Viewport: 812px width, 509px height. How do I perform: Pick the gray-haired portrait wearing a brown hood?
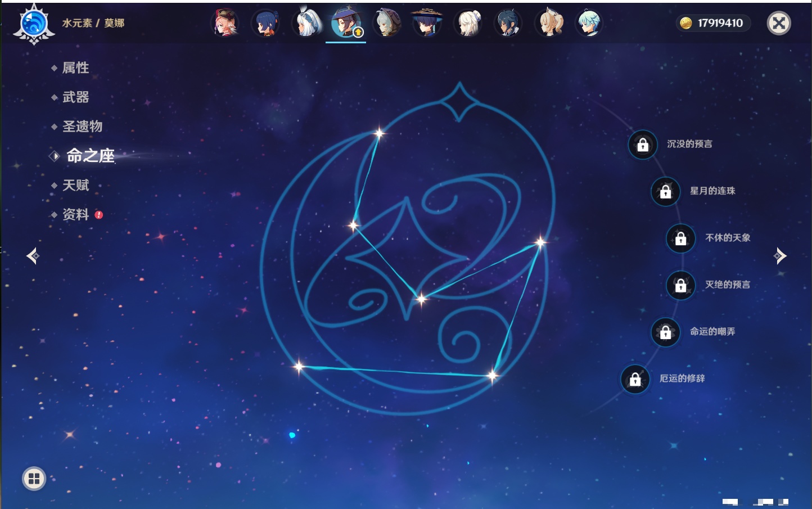(x=387, y=23)
